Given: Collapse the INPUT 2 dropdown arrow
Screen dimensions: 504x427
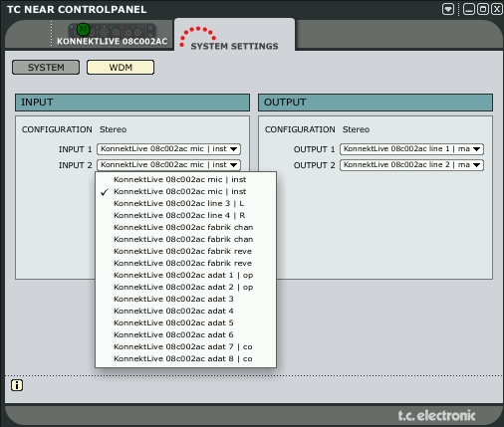Looking at the screenshot, I should pos(234,165).
